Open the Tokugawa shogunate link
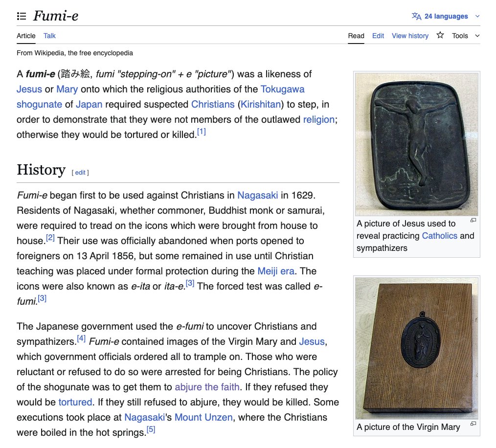496x448 pixels. point(282,89)
